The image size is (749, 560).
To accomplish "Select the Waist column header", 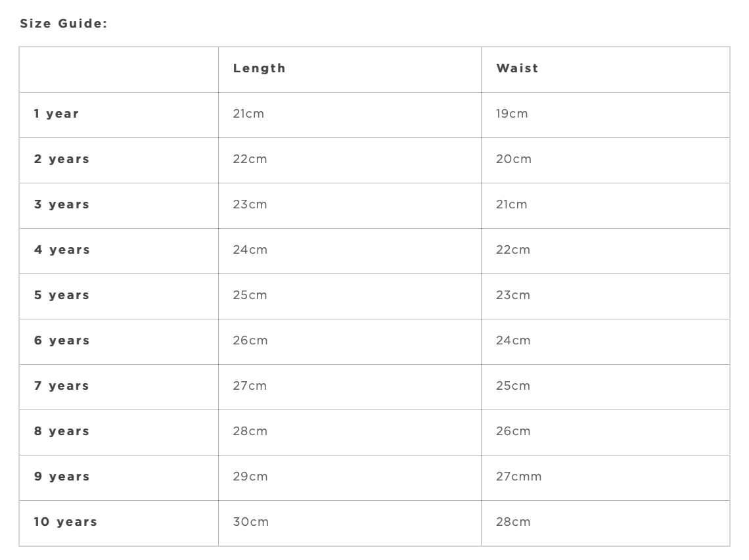I will pos(517,68).
